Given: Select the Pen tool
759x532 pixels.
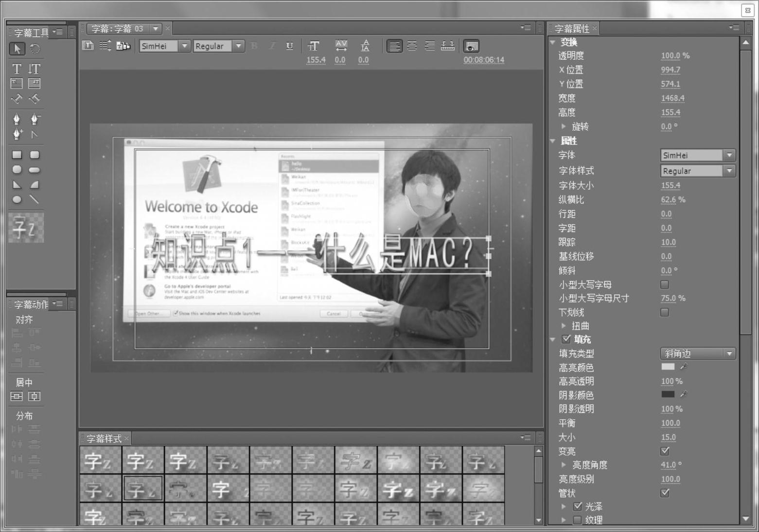Looking at the screenshot, I should point(17,119).
